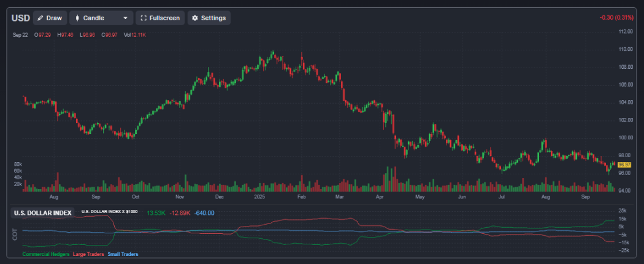The image size is (644, 264).
Task: Open the Candle chart type dropdown
Action: point(101,18)
